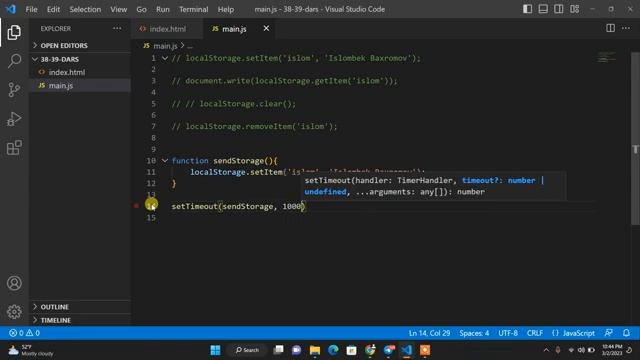
Task: Fold the code region at line 1
Action: [164, 58]
